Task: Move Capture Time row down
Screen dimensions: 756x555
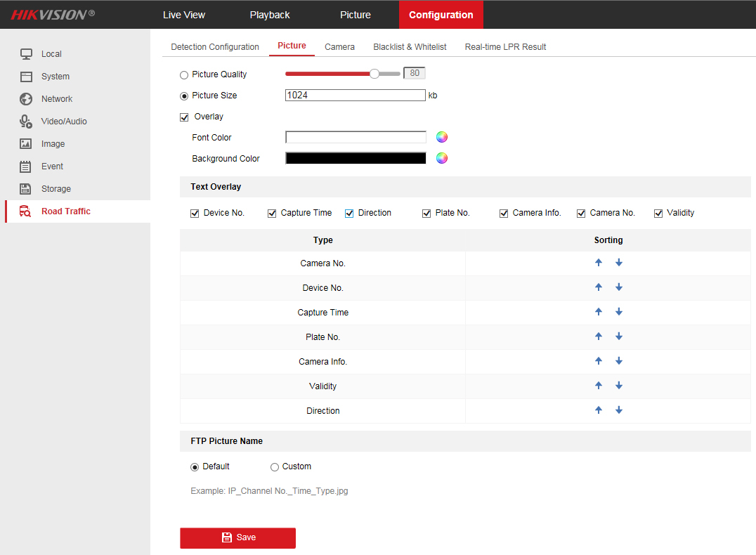Action: pyautogui.click(x=619, y=312)
